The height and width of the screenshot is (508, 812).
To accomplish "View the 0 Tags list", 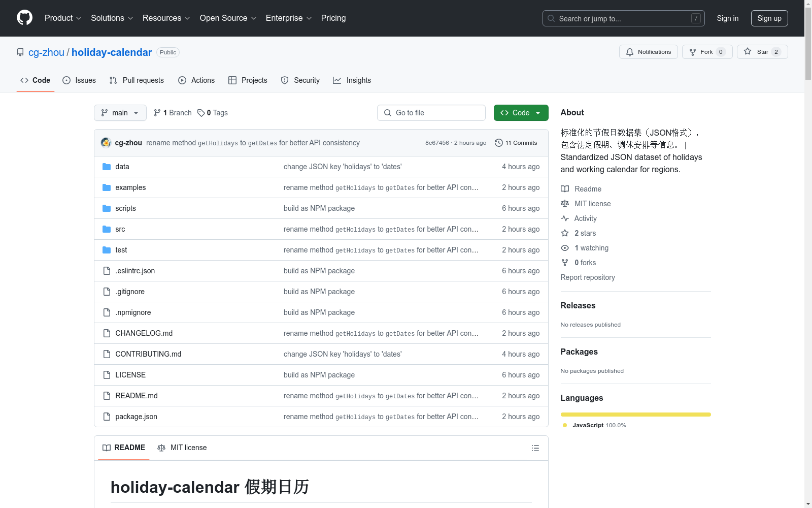I will (213, 113).
